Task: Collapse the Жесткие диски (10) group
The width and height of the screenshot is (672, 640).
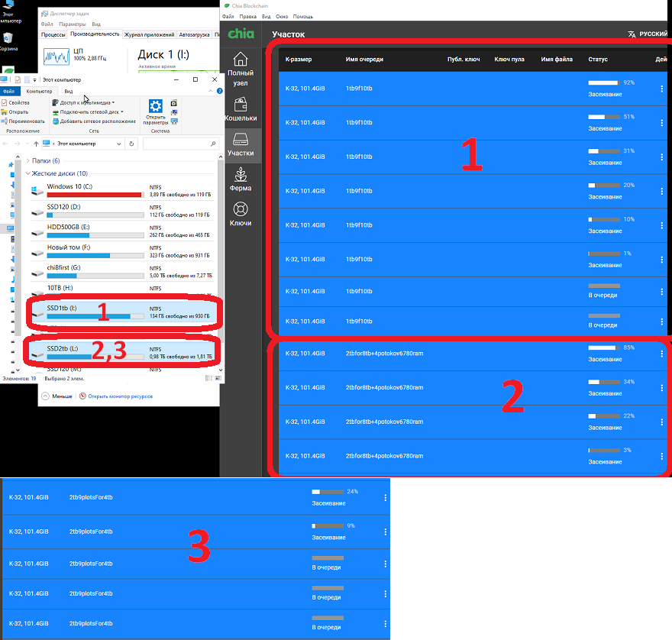Action: coord(27,173)
